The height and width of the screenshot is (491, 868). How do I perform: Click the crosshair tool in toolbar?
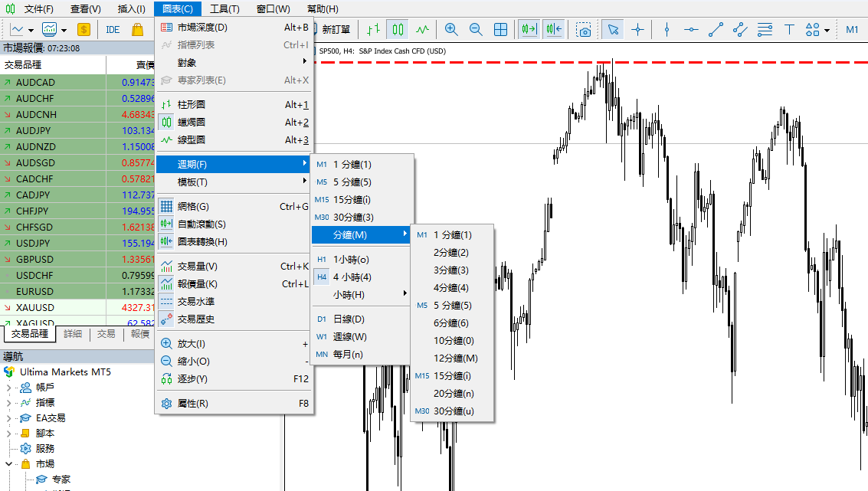coord(637,30)
